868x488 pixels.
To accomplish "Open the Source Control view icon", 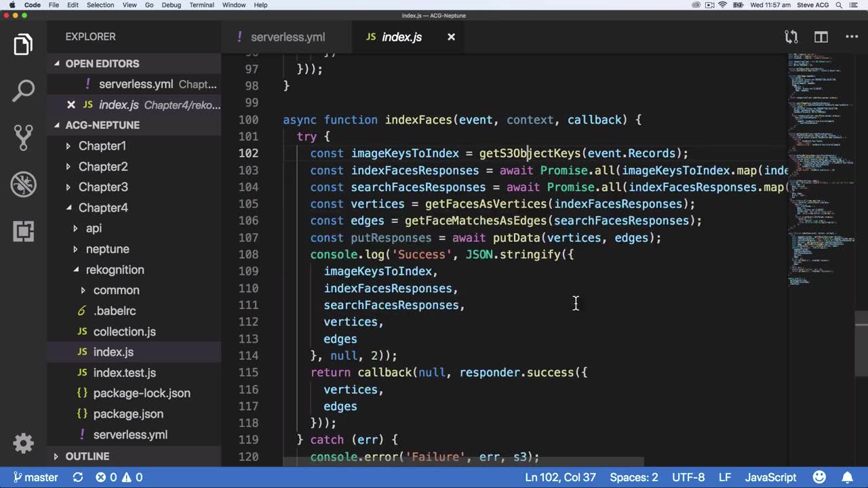I will pyautogui.click(x=23, y=137).
